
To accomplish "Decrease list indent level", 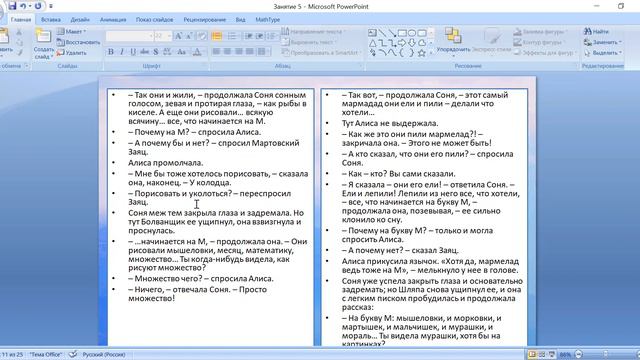I will coord(249,36).
